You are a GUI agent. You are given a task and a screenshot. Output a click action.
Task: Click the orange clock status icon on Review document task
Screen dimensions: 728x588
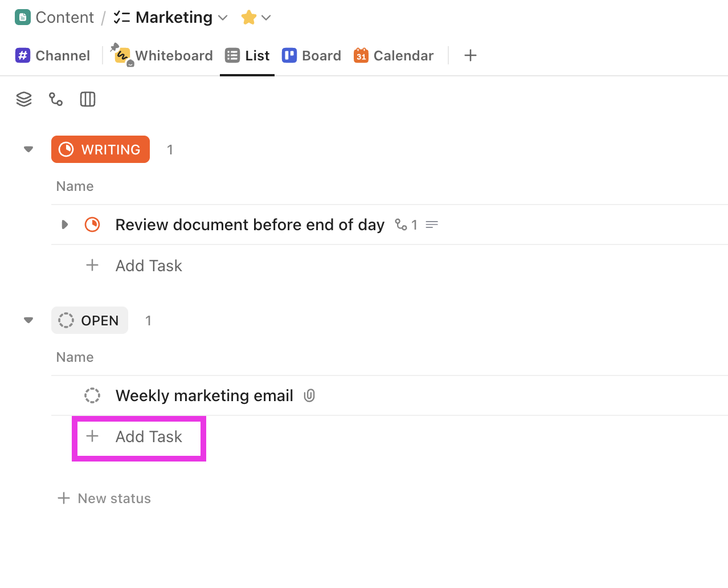click(92, 224)
